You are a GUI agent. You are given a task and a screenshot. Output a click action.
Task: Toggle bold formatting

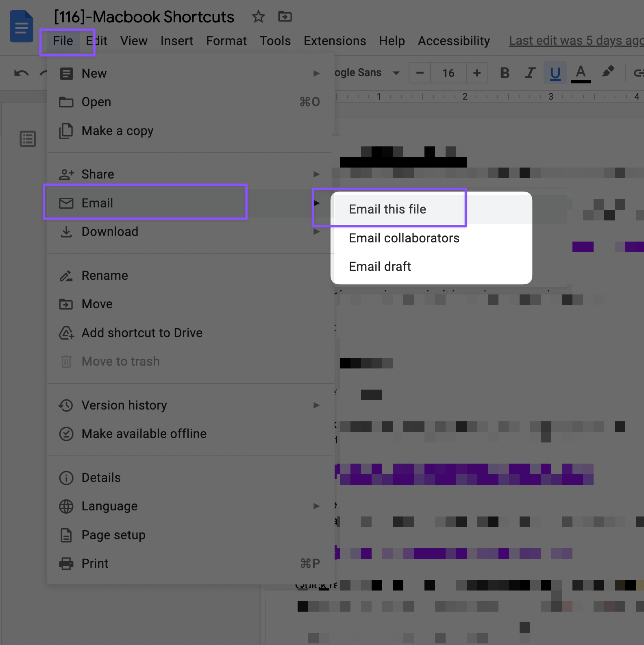505,73
